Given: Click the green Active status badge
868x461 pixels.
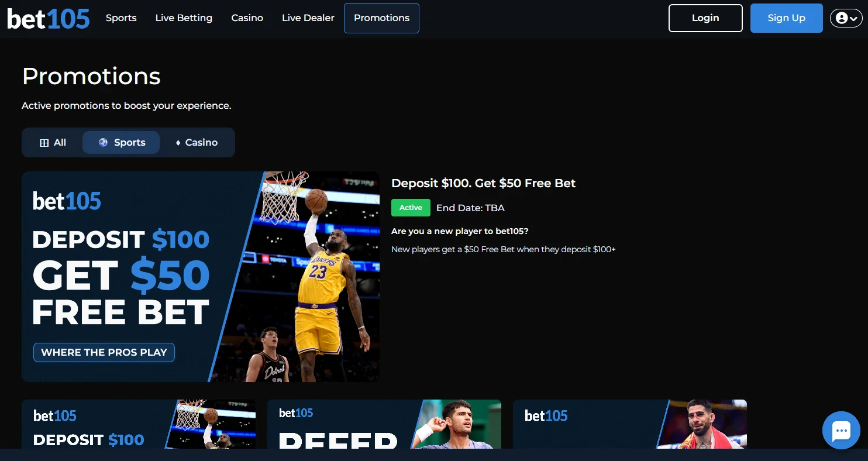Looking at the screenshot, I should point(411,208).
